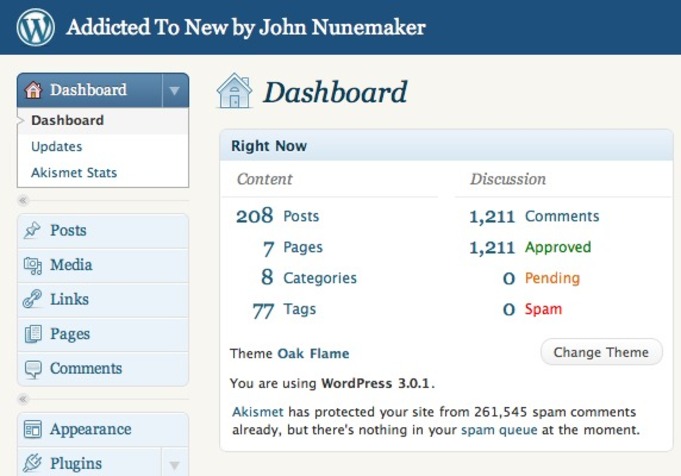This screenshot has width=681, height=476.
Task: Open the Categories link
Action: click(x=320, y=278)
